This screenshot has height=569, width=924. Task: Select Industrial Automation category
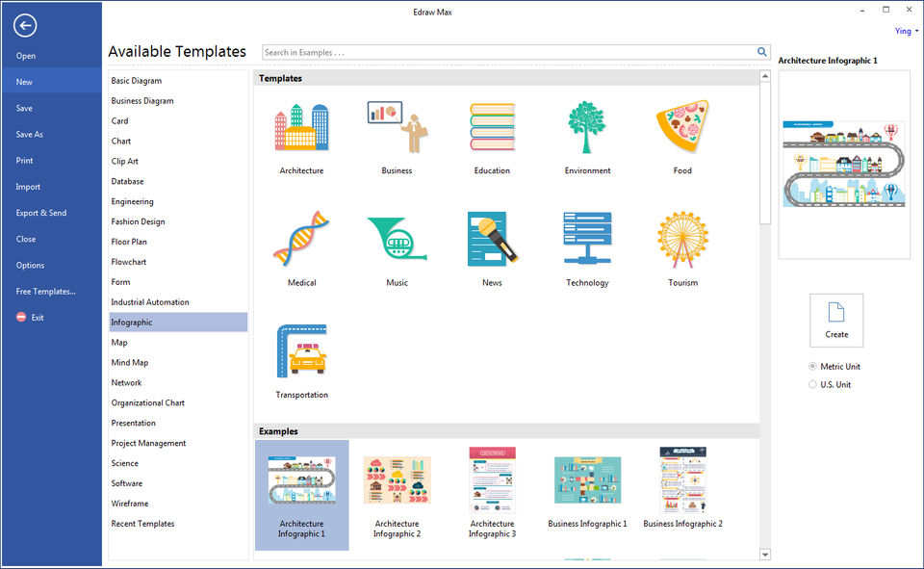tap(150, 302)
